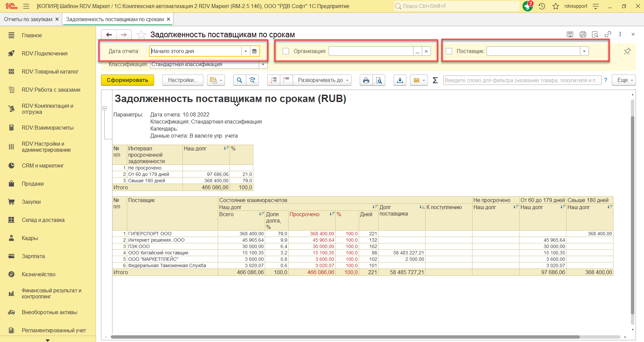Click the report filter word input field
Image resolution: width=644 pixels, height=342 pixels.
point(522,80)
